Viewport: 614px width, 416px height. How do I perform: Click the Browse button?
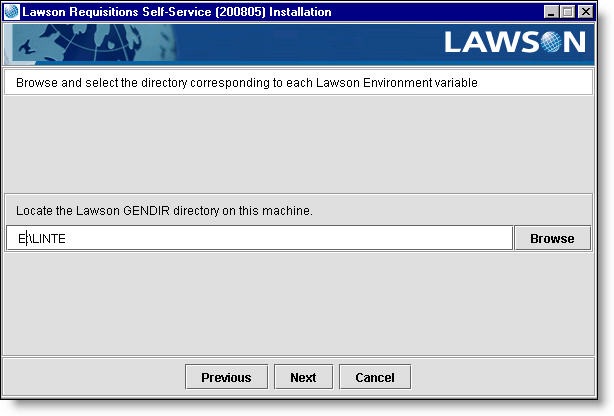click(552, 239)
